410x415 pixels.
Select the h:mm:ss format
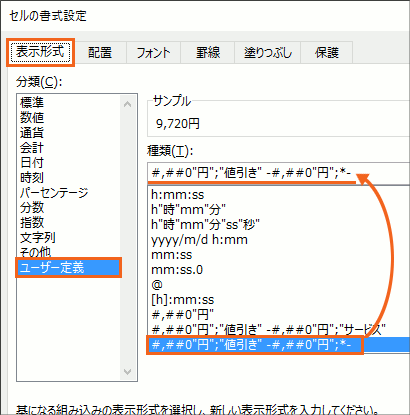177,195
